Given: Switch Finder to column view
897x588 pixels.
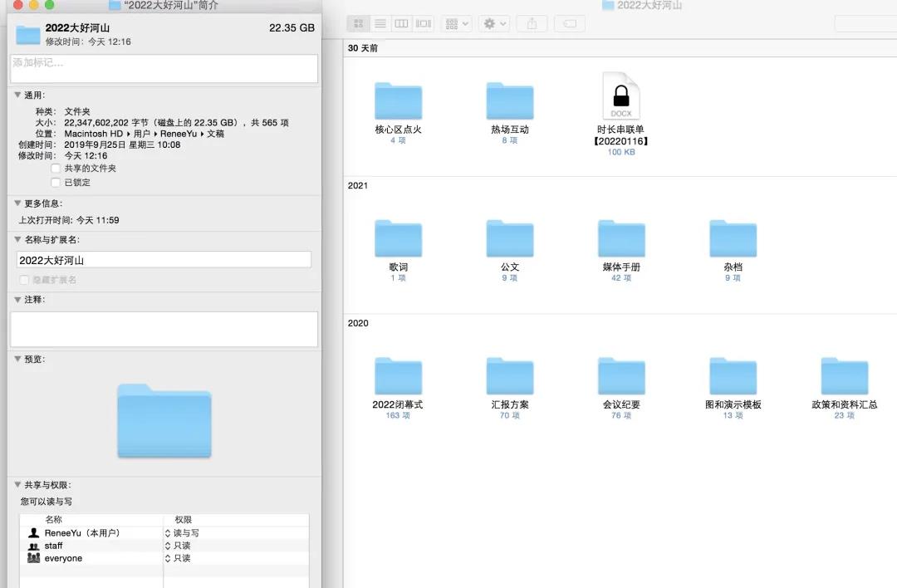Looking at the screenshot, I should tap(402, 24).
